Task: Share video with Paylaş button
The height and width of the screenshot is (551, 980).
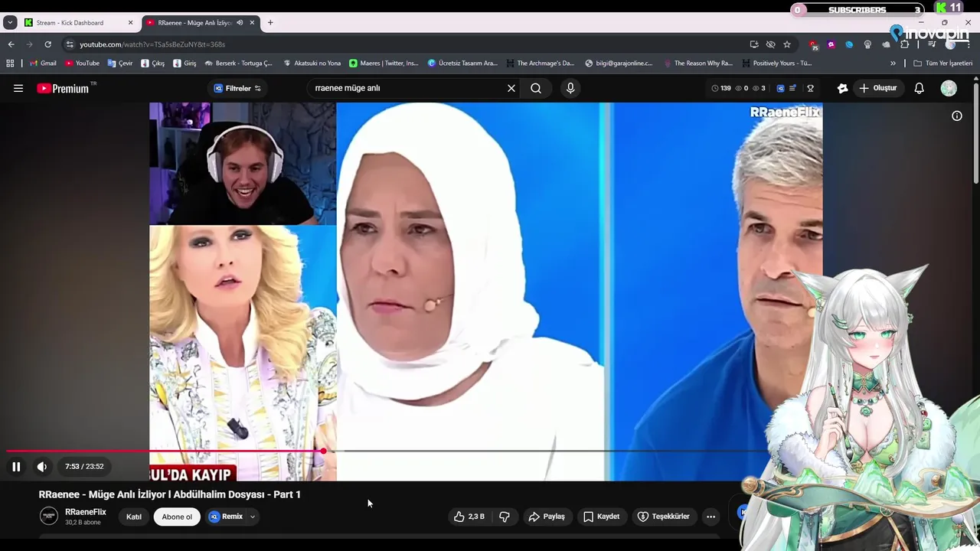Action: pos(547,517)
